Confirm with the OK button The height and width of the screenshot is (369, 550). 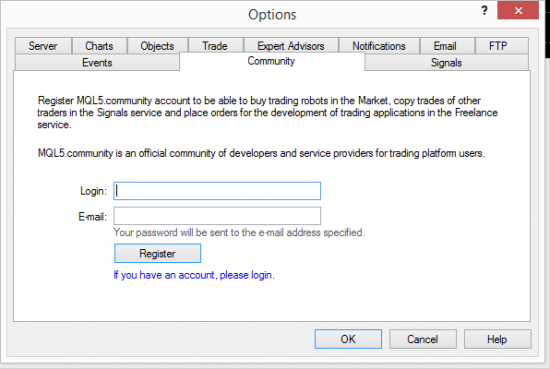pyautogui.click(x=348, y=339)
